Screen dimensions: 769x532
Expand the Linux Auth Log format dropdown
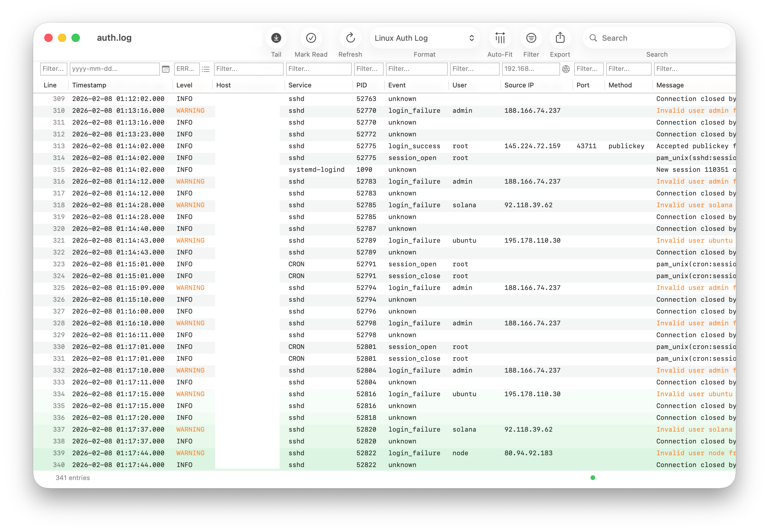point(424,38)
